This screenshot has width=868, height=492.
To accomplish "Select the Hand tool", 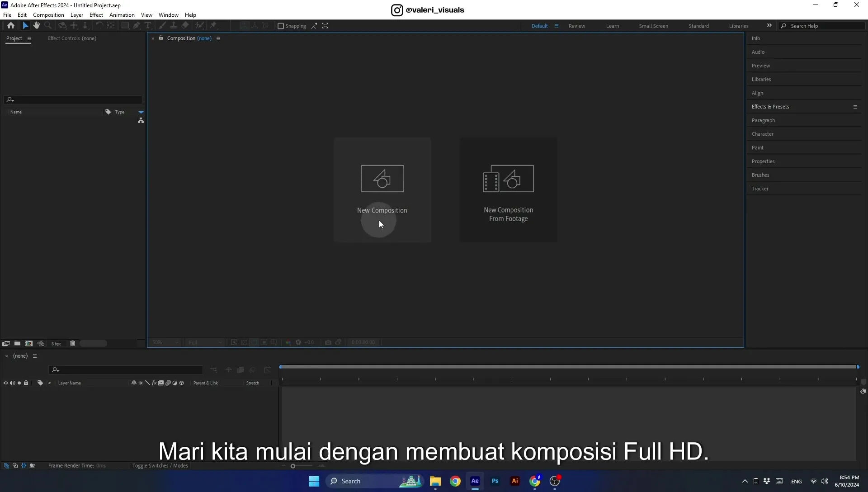I will pos(37,26).
